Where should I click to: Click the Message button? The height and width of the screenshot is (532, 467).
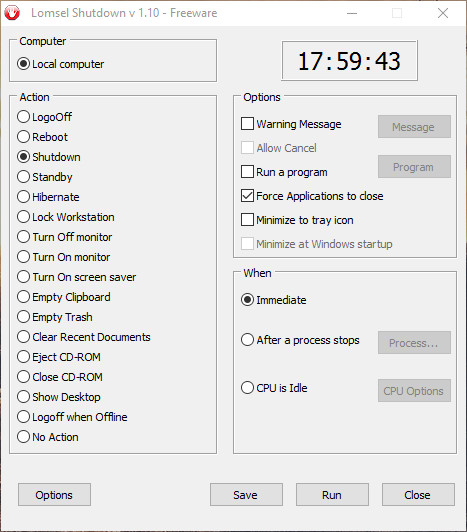[414, 127]
